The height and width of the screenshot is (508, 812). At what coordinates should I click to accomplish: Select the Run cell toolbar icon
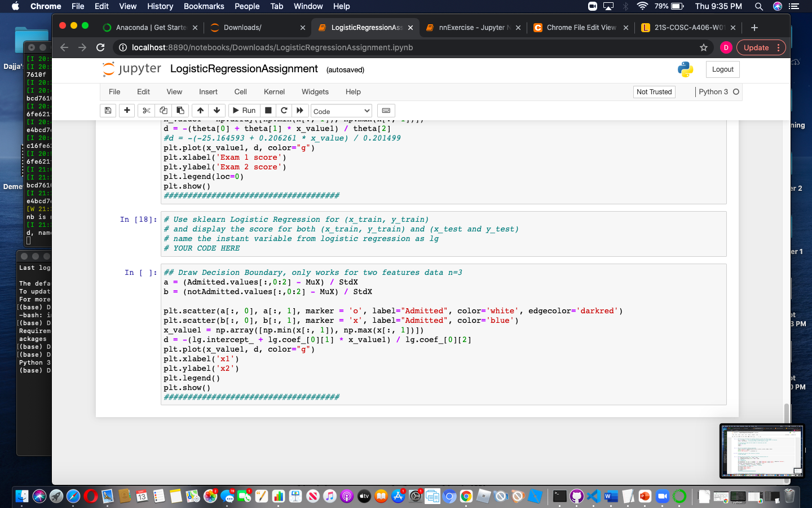pyautogui.click(x=244, y=110)
